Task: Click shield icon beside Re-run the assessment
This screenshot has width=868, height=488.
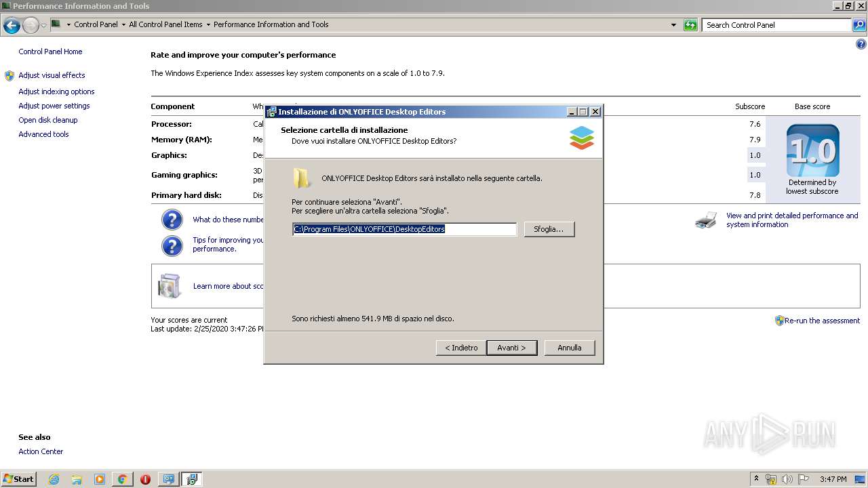Action: [x=779, y=321]
